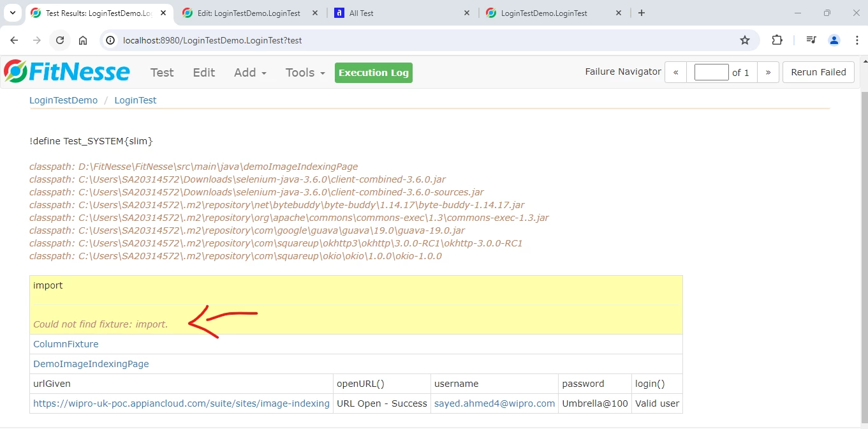Image resolution: width=868 pixels, height=429 pixels.
Task: Open the LoginTestDemo breadcrumb link
Action: point(64,100)
